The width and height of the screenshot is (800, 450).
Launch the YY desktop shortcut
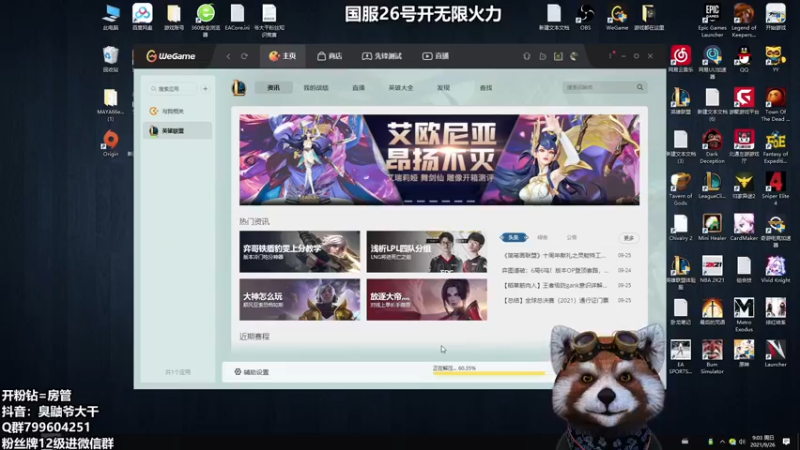[776, 59]
